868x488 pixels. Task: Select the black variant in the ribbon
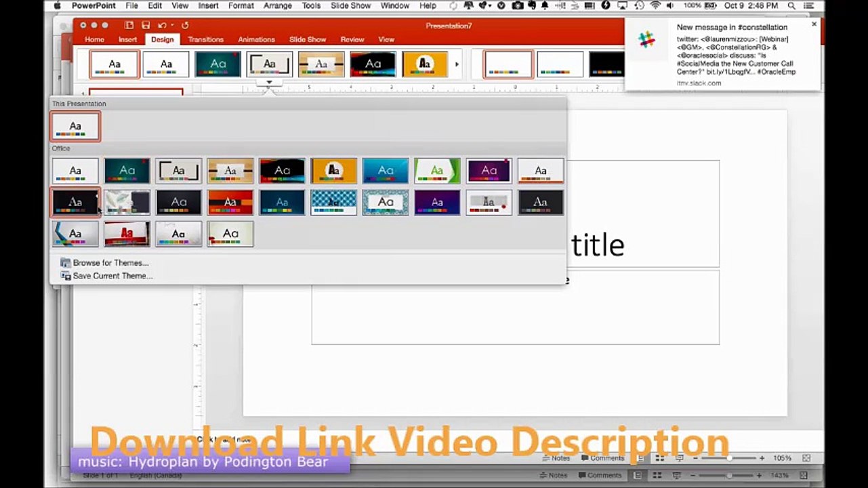point(606,64)
